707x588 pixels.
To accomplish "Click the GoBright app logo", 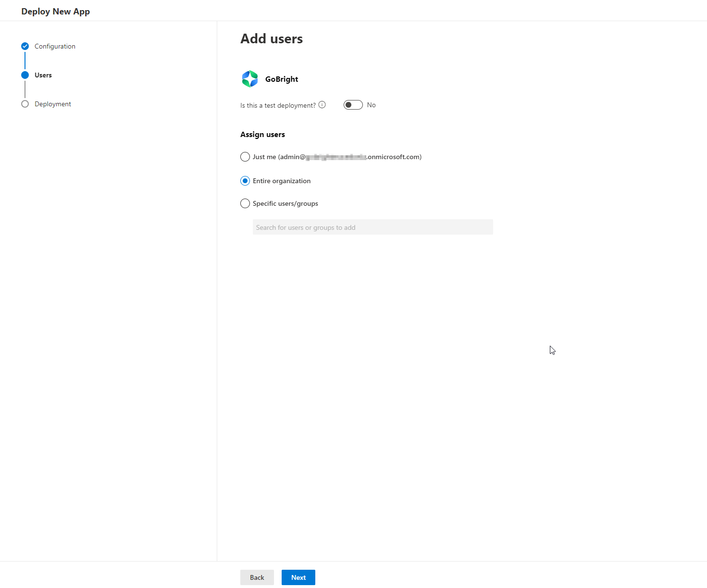I will point(250,79).
